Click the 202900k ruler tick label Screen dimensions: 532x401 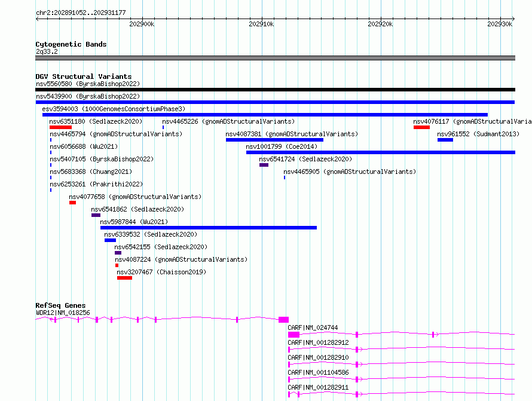142,24
